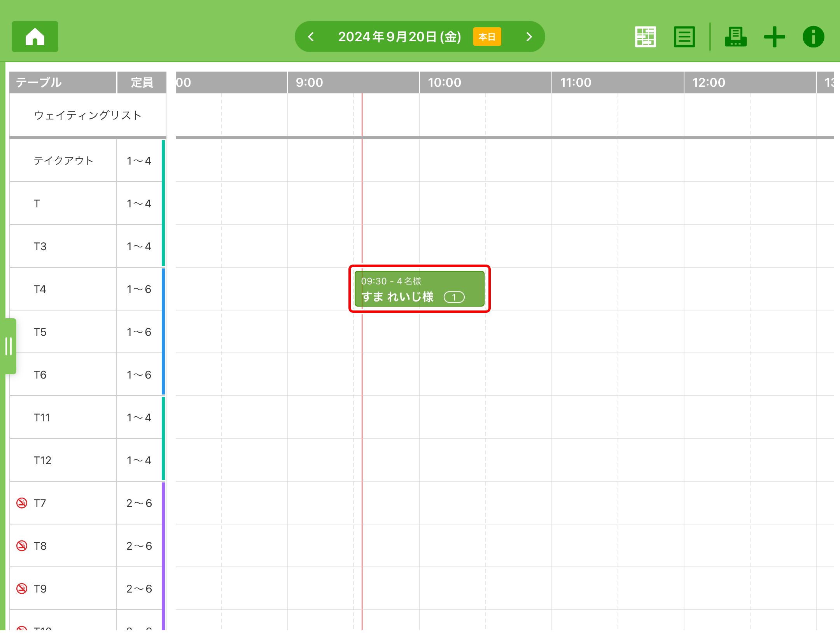Click the no-smoking icon beside T7

coord(22,503)
